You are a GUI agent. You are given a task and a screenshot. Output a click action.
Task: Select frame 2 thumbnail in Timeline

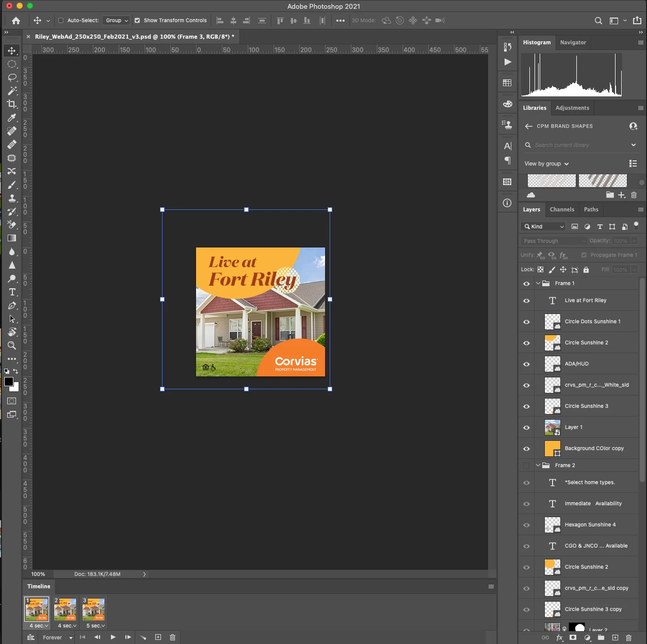(x=66, y=609)
